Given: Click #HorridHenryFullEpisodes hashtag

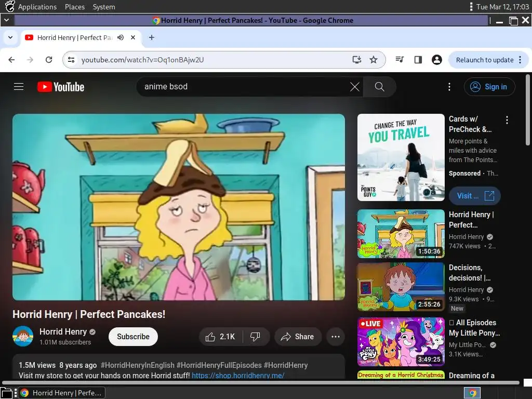Looking at the screenshot, I should coord(219,365).
